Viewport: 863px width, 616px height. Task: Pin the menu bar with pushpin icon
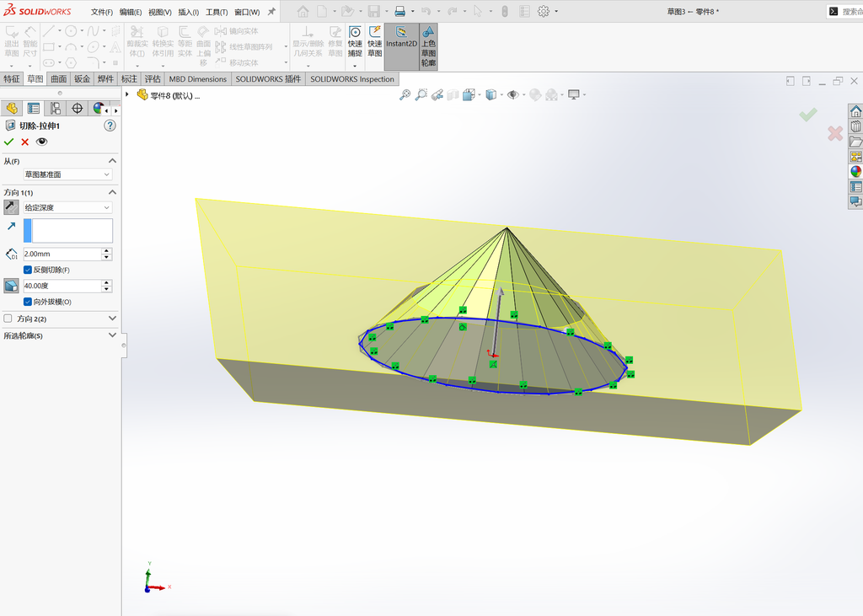click(271, 12)
